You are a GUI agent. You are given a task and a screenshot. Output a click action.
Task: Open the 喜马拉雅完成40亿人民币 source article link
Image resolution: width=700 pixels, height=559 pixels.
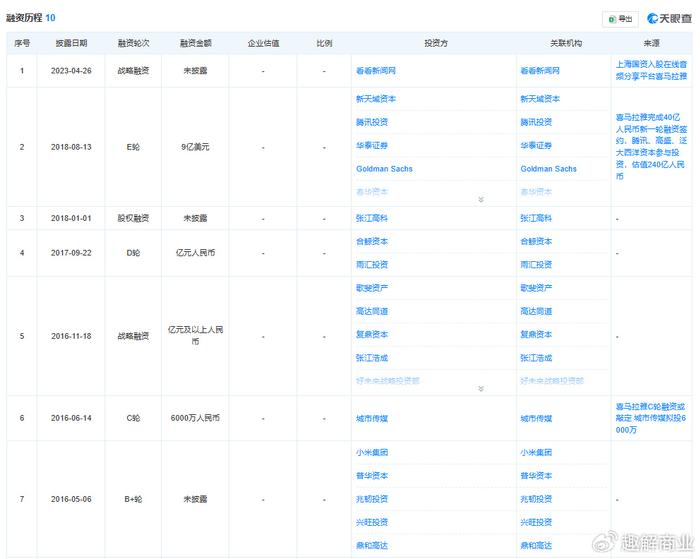click(651, 146)
